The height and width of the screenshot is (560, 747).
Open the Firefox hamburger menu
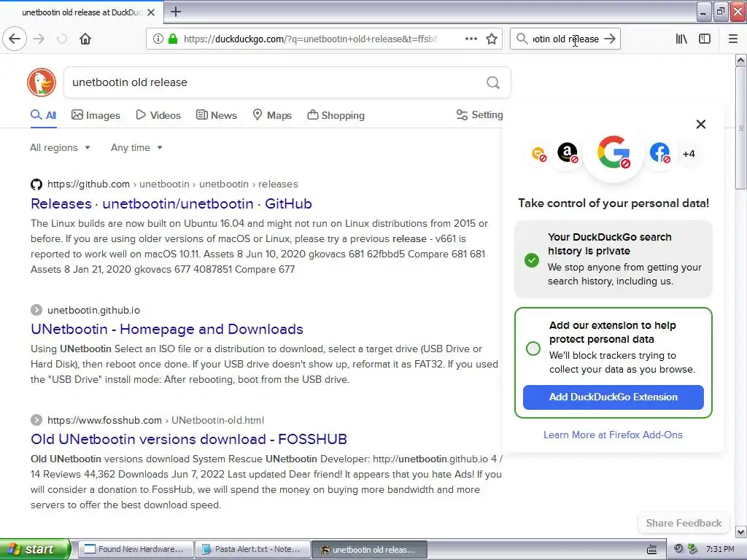(x=733, y=39)
